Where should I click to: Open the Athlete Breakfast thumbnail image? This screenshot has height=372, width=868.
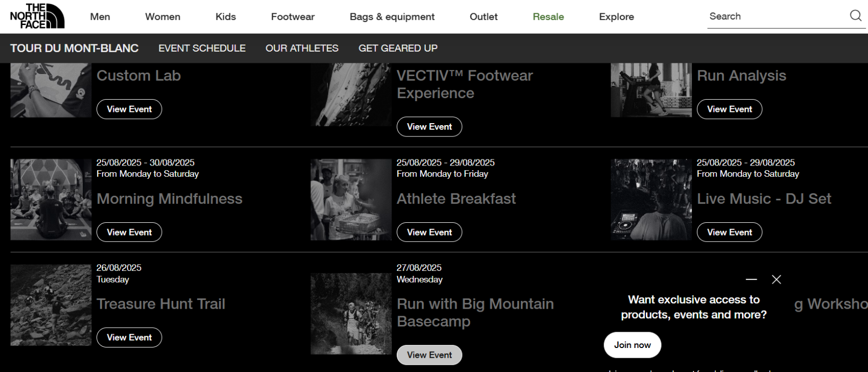pos(351,199)
